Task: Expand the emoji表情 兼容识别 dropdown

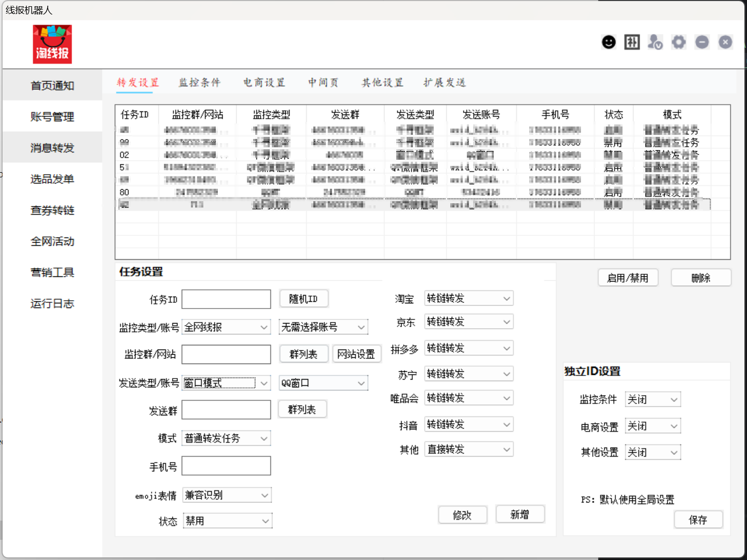Action: point(226,495)
